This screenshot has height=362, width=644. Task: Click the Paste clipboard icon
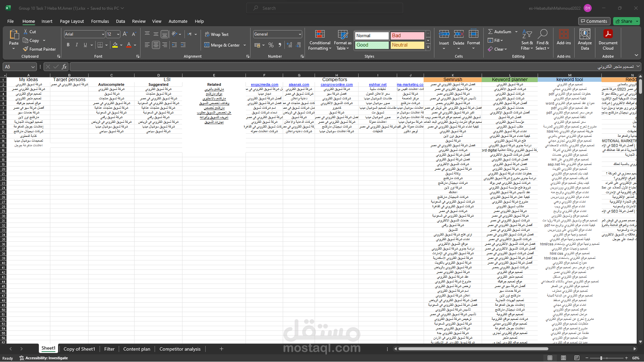click(14, 35)
